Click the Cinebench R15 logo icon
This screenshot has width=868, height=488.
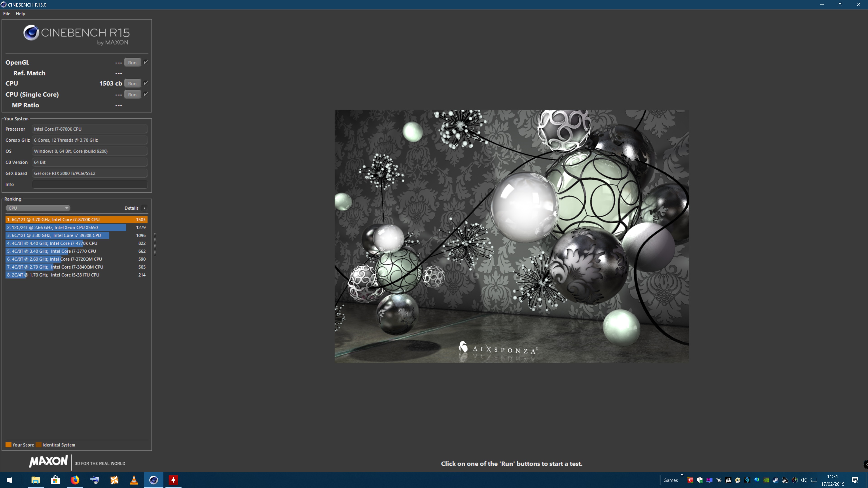tap(31, 33)
